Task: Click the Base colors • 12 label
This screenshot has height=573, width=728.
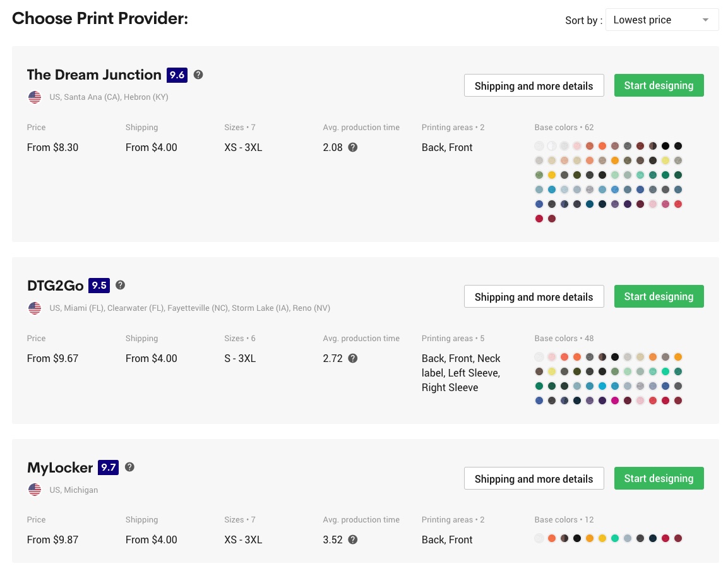Action: coord(564,519)
